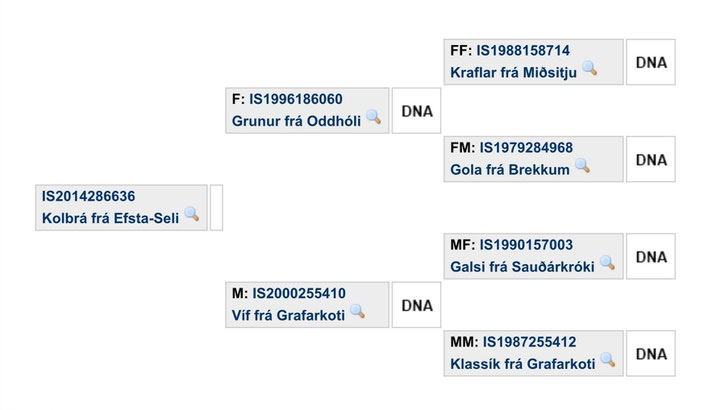Open sire ID link IS1996186060

[296, 99]
